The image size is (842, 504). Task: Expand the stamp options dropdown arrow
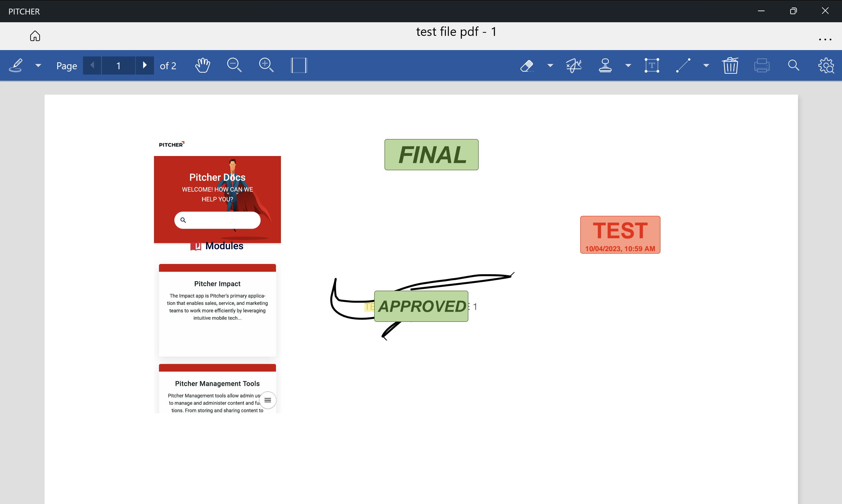click(628, 65)
